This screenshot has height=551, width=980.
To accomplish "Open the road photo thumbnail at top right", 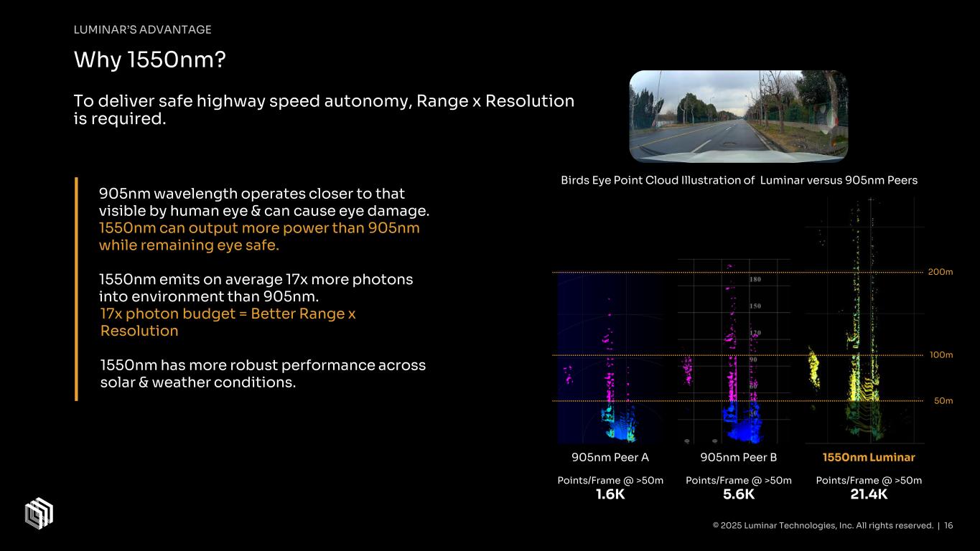I will pos(739,116).
